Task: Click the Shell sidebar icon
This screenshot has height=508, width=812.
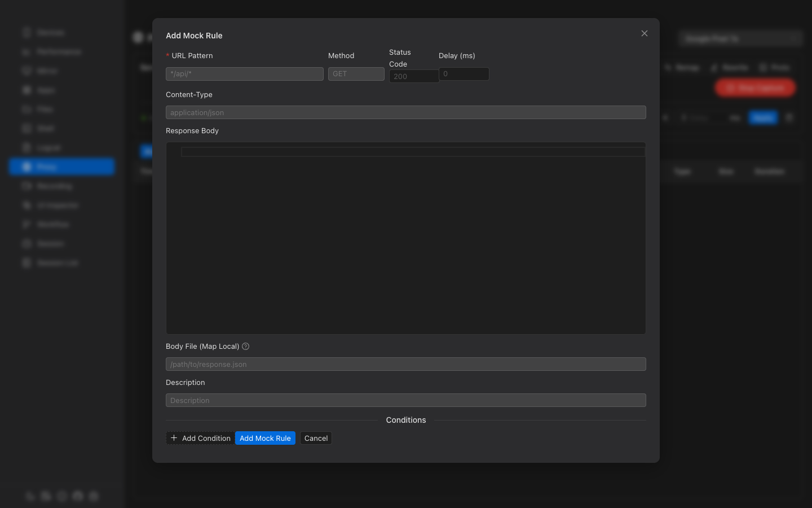Action: [27, 128]
